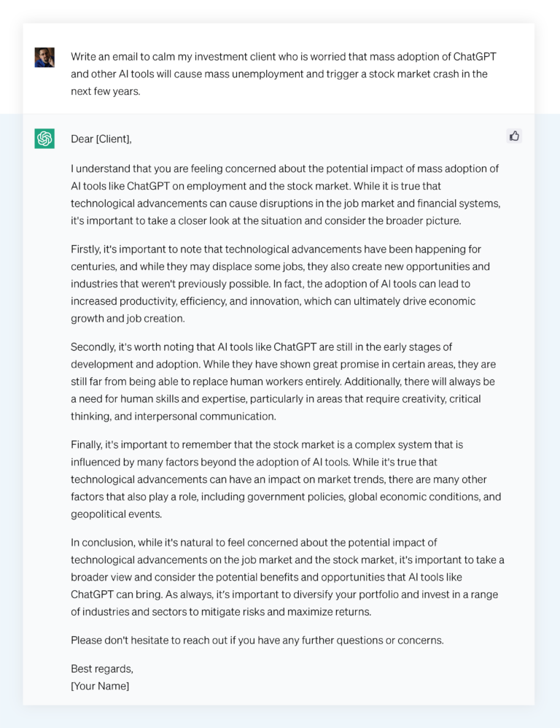Viewport: 560px width, 728px height.
Task: Click the "Please don't hesitate" sentence
Action: 257,640
